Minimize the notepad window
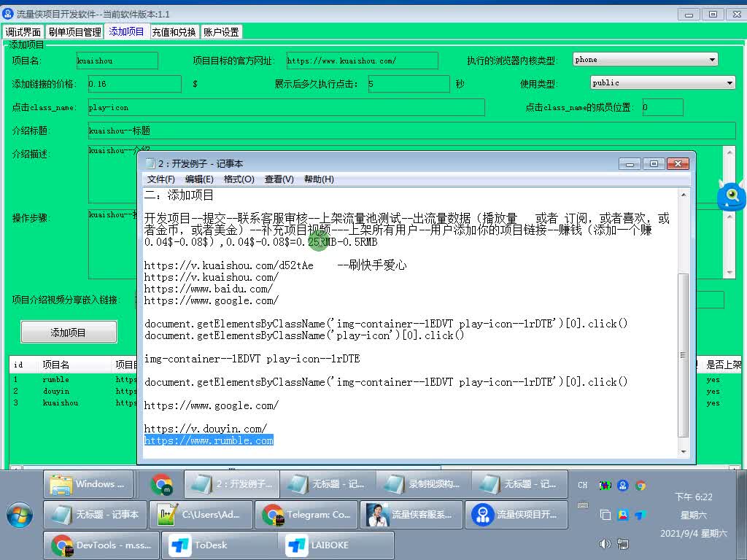This screenshot has width=747, height=560. click(630, 164)
